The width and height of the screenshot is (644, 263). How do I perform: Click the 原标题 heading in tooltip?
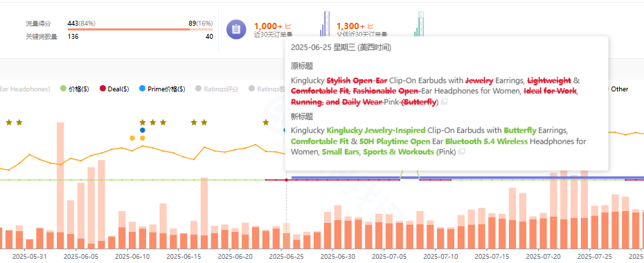(302, 66)
